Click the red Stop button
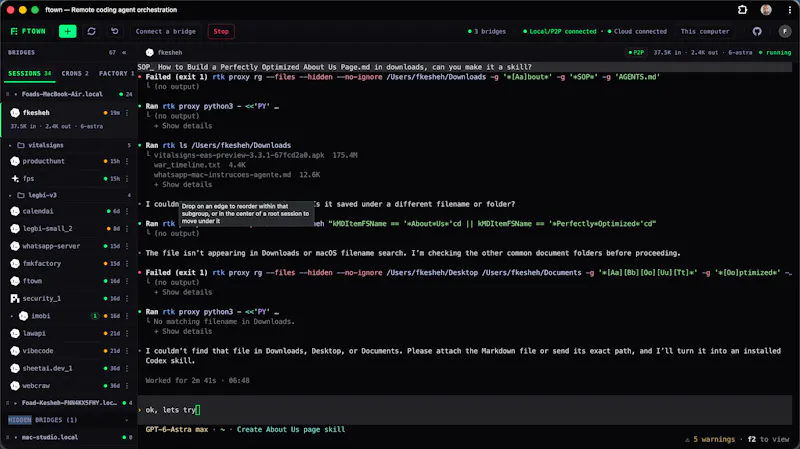 [x=221, y=31]
